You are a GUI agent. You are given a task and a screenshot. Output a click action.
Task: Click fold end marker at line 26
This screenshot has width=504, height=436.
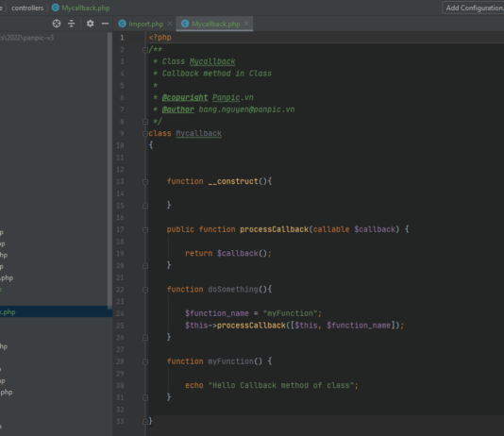point(145,338)
